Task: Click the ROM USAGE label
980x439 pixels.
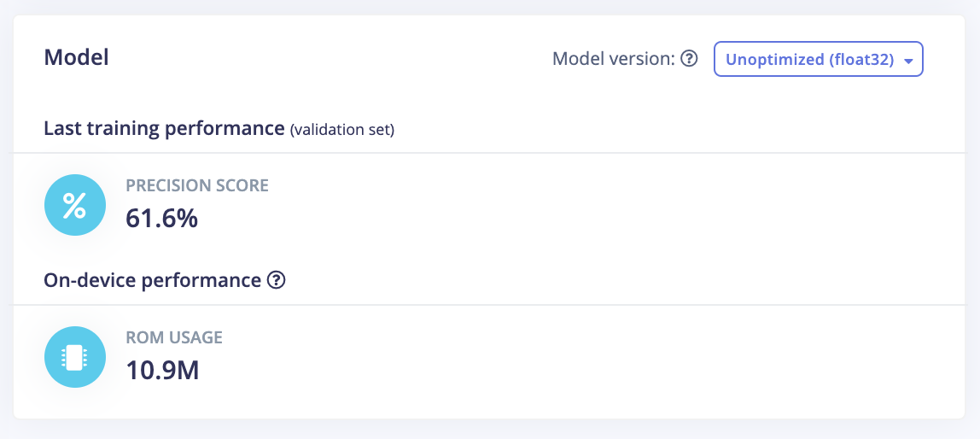Action: pyautogui.click(x=174, y=337)
